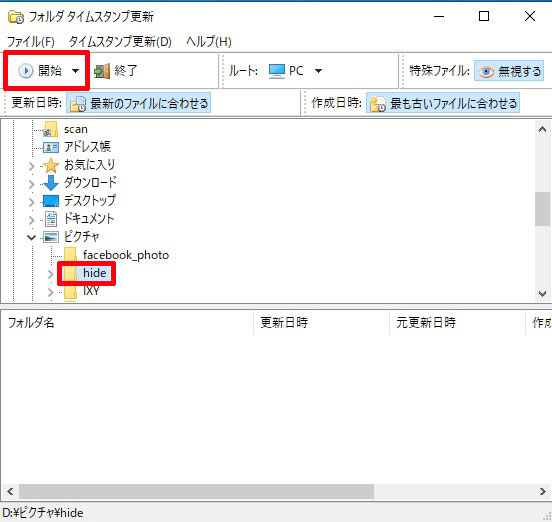Click the デスクトップ monitor icon
The height and width of the screenshot is (522, 552).
tap(51, 201)
